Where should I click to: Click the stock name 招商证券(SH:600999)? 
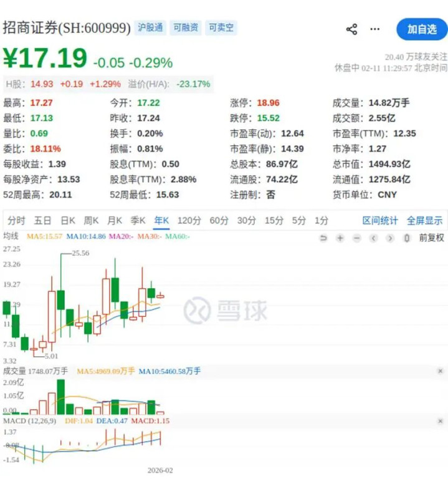67,28
